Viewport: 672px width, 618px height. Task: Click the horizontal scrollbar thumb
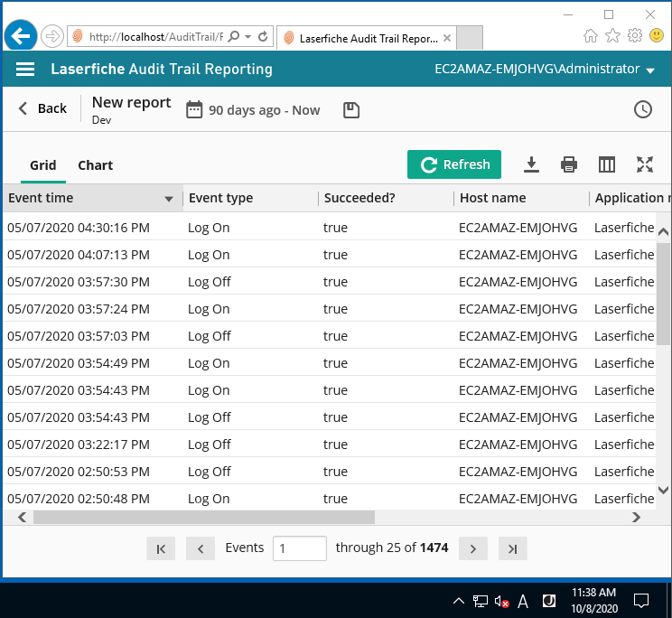[204, 518]
